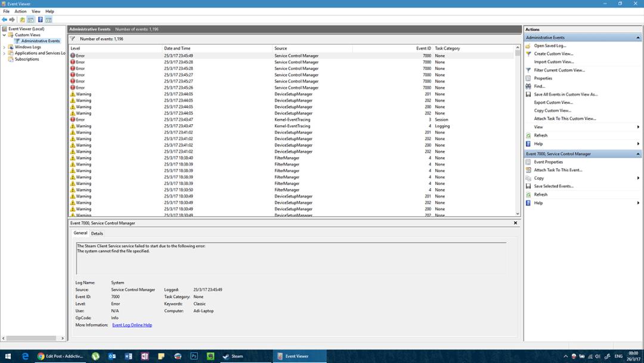This screenshot has height=363, width=644.
Task: Click Attach Task To This Event icon
Action: coord(528,170)
